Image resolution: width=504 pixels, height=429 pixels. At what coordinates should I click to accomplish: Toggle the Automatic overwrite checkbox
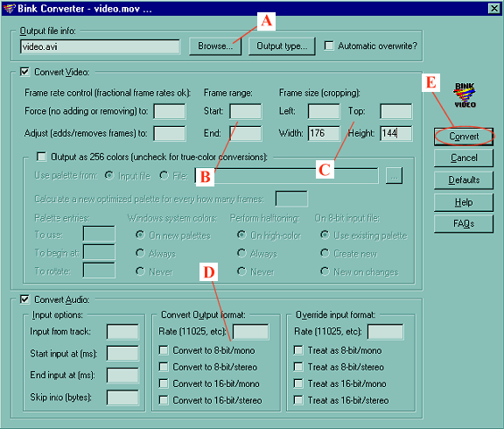click(x=329, y=46)
